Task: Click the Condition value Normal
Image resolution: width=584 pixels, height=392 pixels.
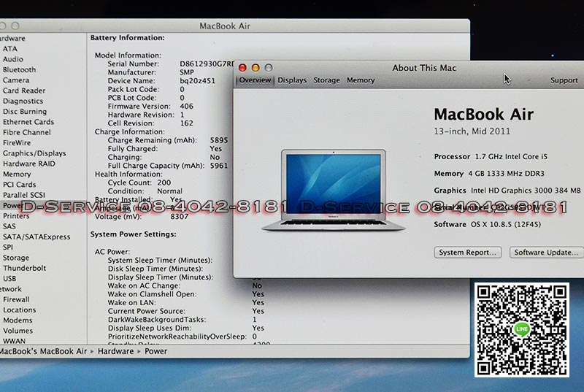Action: tap(169, 191)
